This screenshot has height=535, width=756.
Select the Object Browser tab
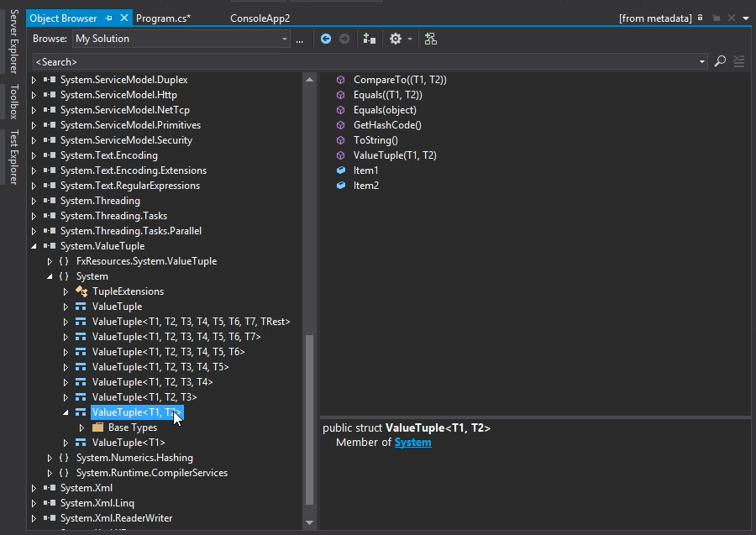pos(63,18)
